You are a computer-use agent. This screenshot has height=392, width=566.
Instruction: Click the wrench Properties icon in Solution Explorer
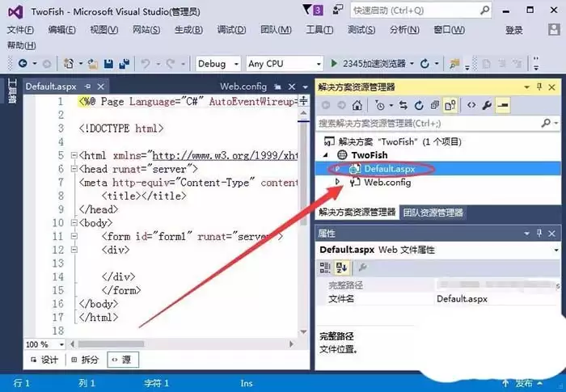click(487, 105)
